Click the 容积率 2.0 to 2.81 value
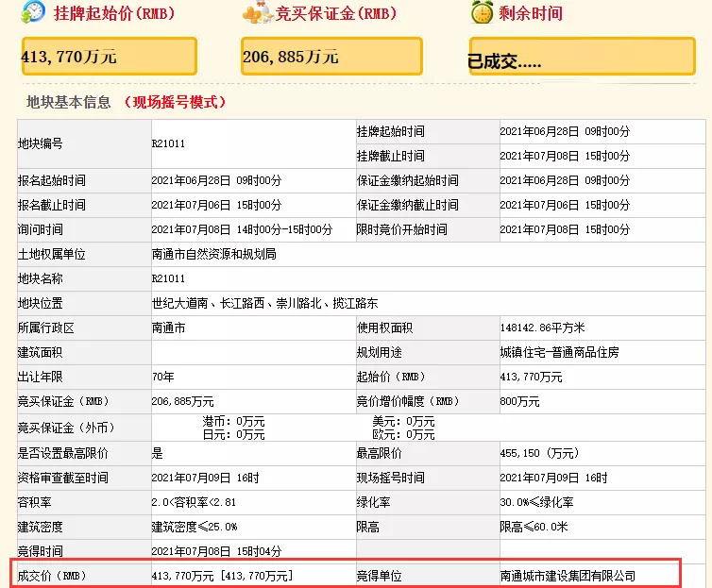The height and width of the screenshot is (588, 712). (194, 502)
